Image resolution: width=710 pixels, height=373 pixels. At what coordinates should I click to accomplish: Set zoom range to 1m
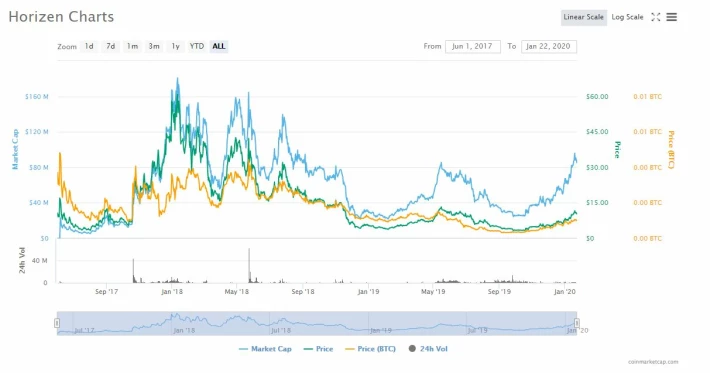point(132,46)
